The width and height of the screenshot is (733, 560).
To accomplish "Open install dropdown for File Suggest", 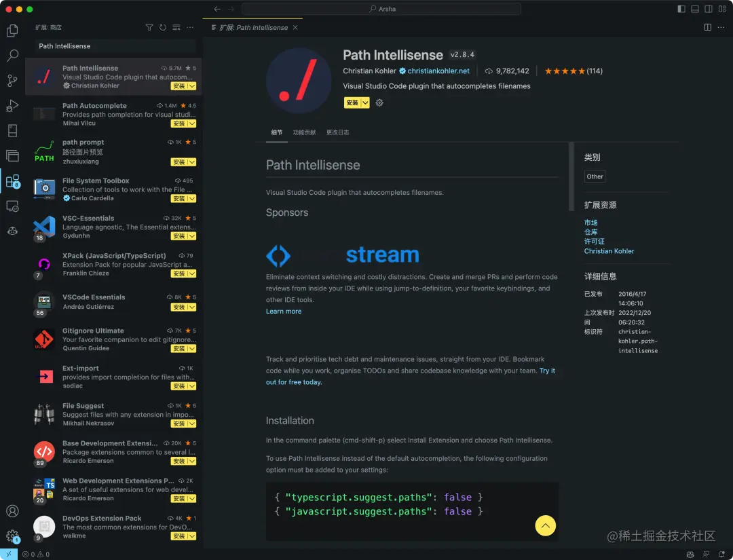I will tap(191, 424).
